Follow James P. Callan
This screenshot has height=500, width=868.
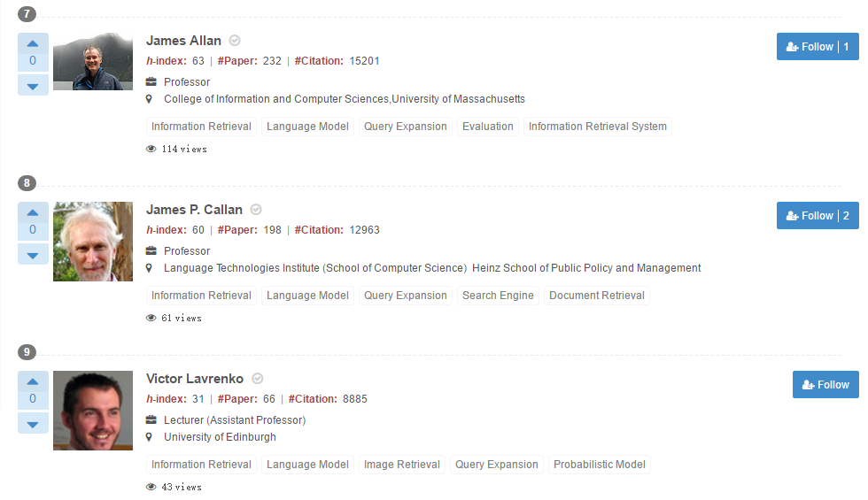click(x=817, y=216)
